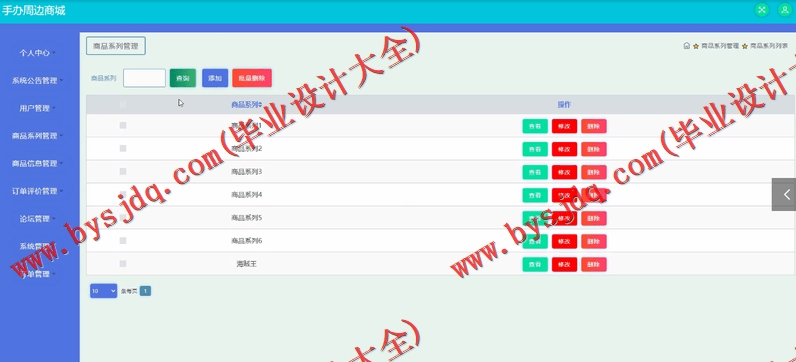Click 查看 for row 商品系列5
Image resolution: width=796 pixels, height=362 pixels.
535,218
